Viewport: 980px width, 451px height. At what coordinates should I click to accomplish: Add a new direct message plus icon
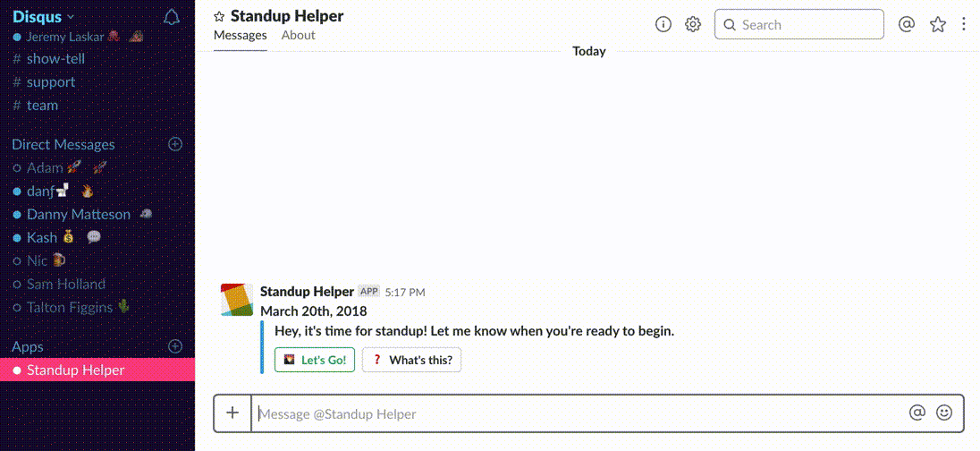tap(175, 144)
